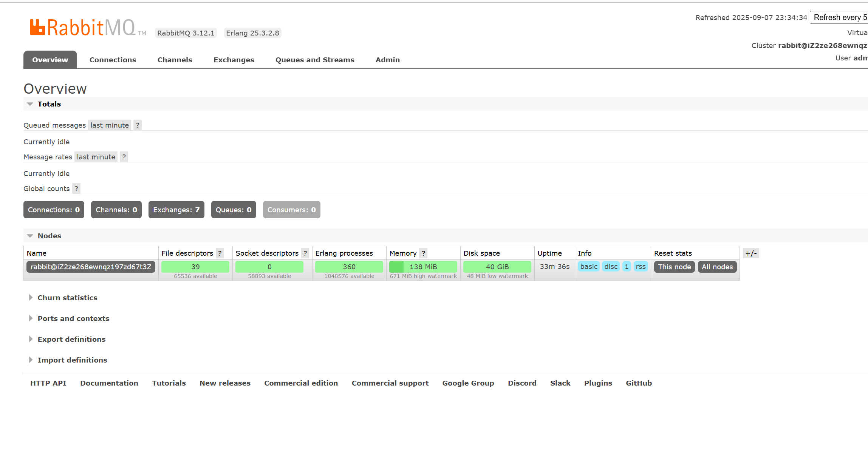Screen dimensions: 868x463
Task: Expand Churn statistics section
Action: pos(67,298)
